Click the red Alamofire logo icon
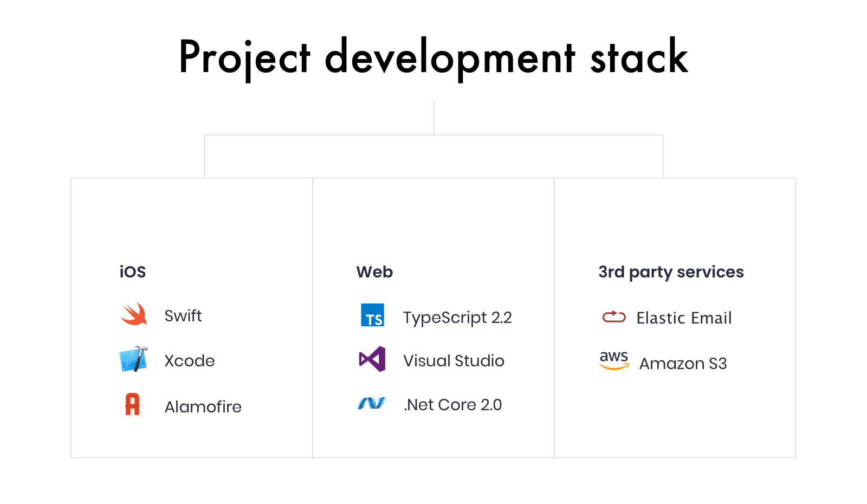This screenshot has width=867, height=504. tap(133, 405)
